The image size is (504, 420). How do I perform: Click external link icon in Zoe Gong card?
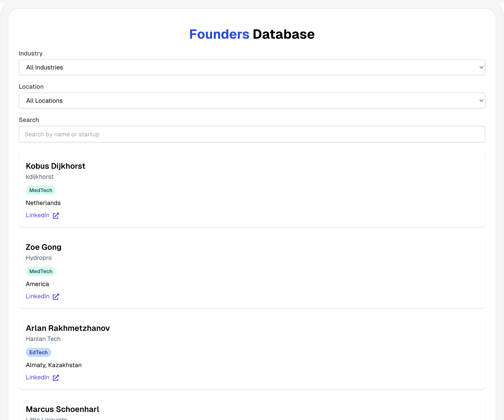point(56,297)
